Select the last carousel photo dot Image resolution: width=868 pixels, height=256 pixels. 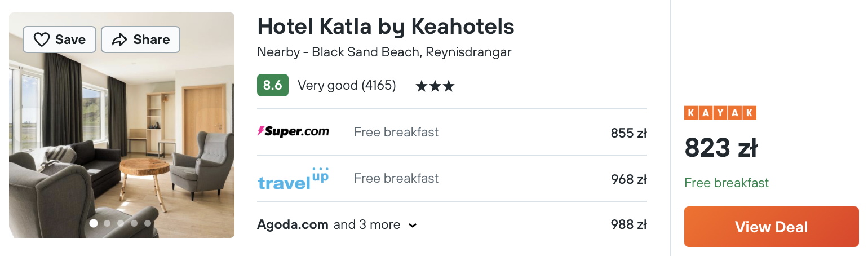pyautogui.click(x=148, y=223)
